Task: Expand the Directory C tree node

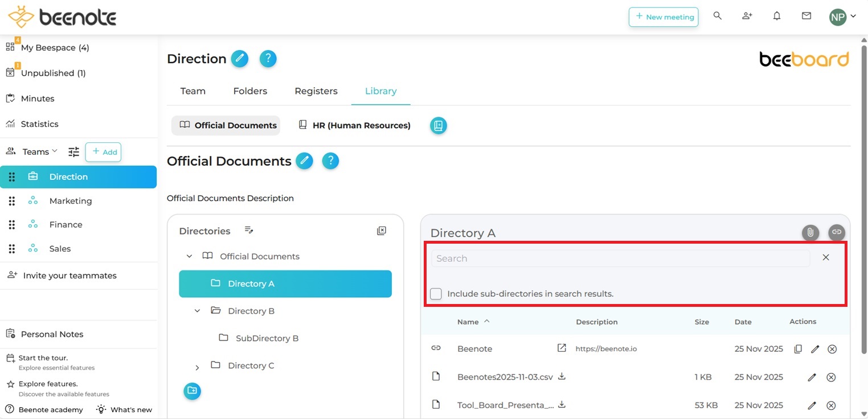Action: click(198, 366)
